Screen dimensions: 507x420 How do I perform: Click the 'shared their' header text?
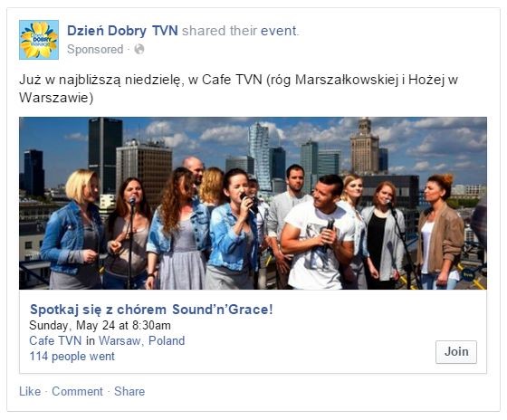[219, 31]
